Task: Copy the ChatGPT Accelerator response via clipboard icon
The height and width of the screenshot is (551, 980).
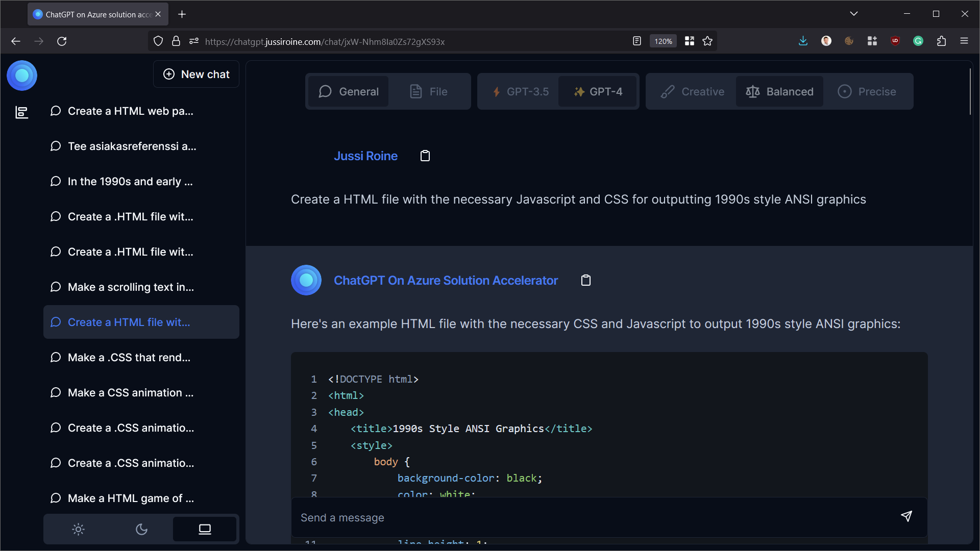Action: [585, 280]
